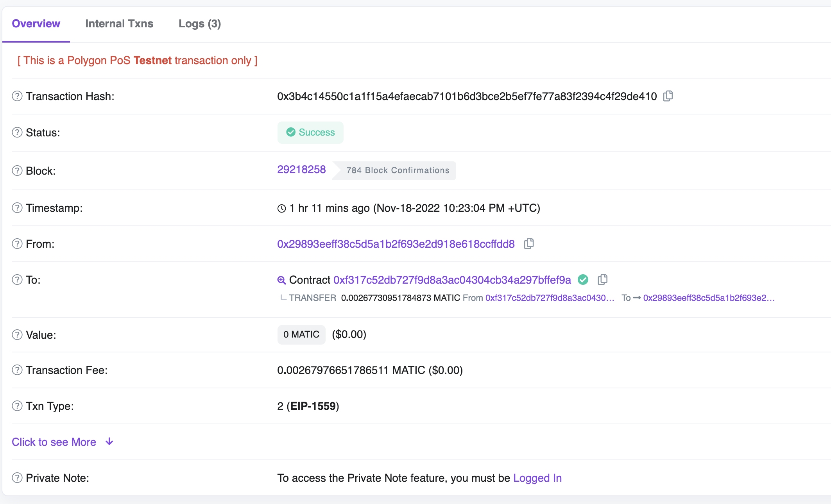Copy the To contract address
Image resolution: width=831 pixels, height=504 pixels.
click(602, 279)
